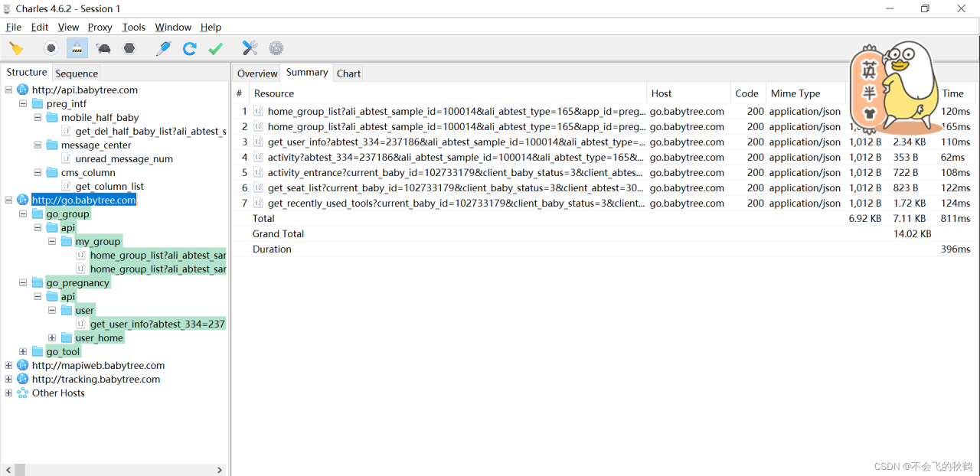Switch to the Chart tab
Image resolution: width=980 pixels, height=476 pixels.
click(x=348, y=73)
